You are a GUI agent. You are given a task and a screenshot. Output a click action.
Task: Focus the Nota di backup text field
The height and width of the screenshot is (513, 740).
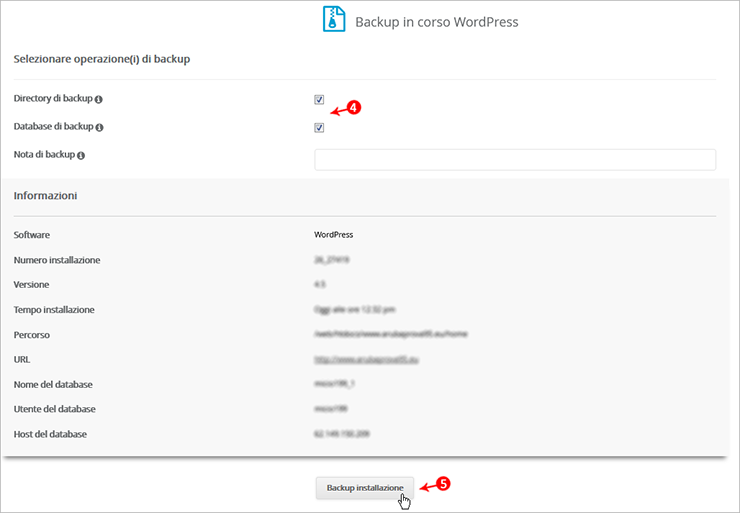pyautogui.click(x=515, y=160)
